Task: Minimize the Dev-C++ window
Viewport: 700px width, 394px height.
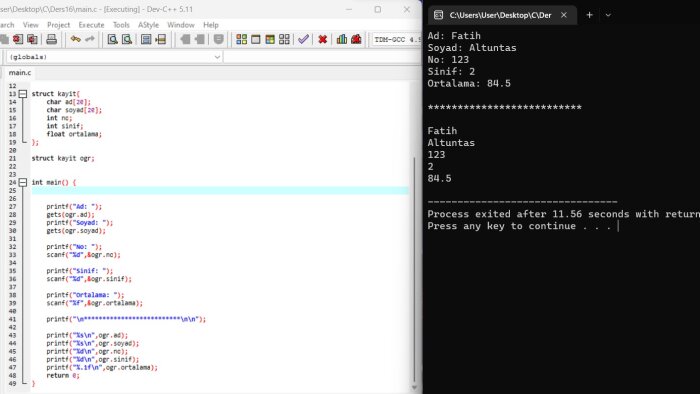Action: pos(349,9)
